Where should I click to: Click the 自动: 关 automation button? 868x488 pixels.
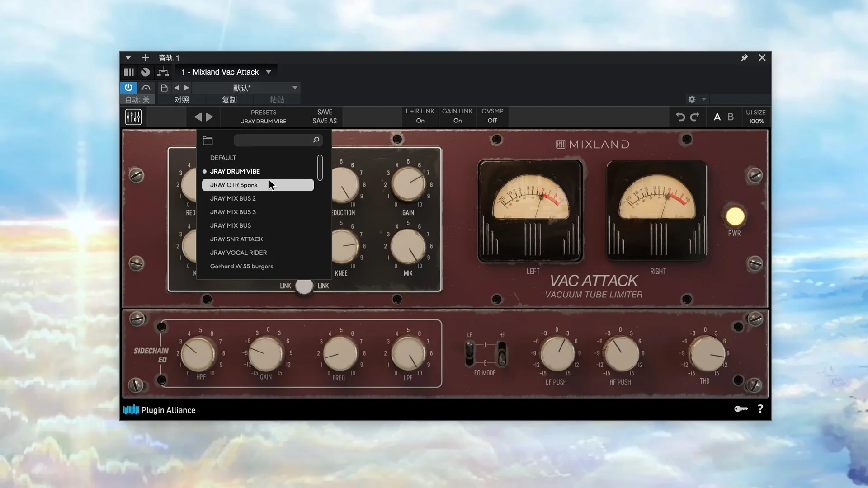pos(137,99)
